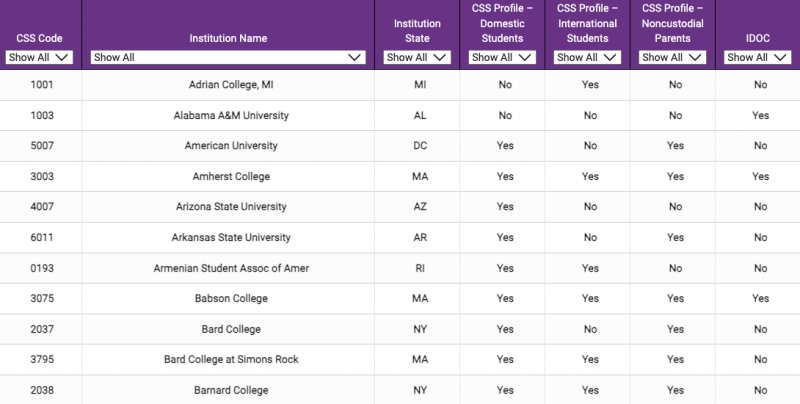
Task: Open the Institution State filter dropdown
Action: 417,57
